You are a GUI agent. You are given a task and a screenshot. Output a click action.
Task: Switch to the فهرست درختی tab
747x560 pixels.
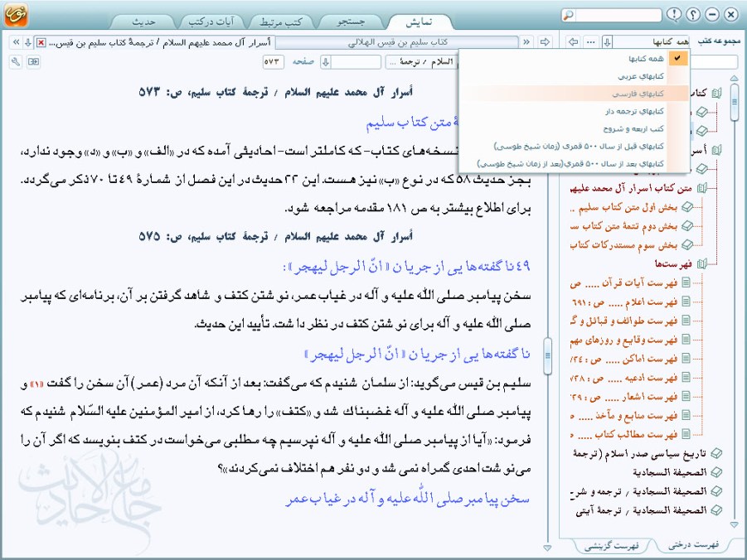tap(693, 545)
